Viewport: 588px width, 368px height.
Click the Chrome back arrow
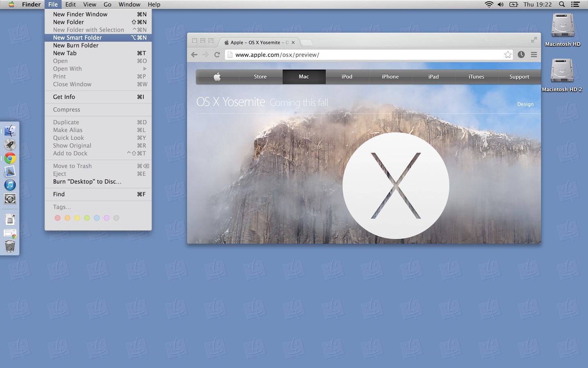[194, 55]
